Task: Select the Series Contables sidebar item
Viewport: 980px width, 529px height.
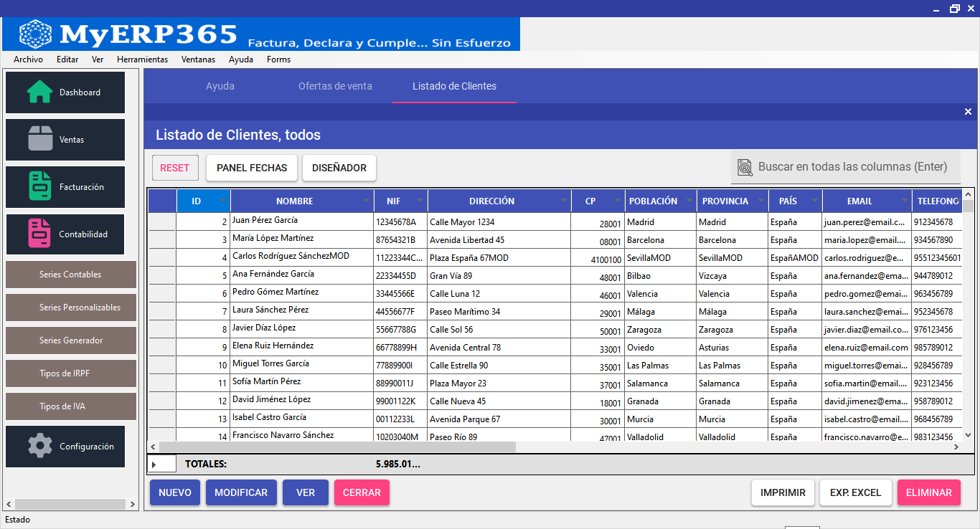Action: click(70, 275)
